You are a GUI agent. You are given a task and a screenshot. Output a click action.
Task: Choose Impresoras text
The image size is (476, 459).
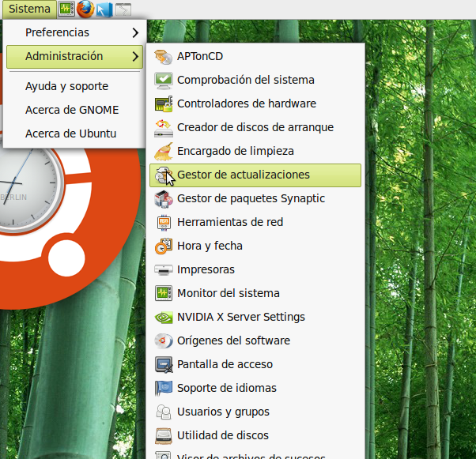[x=206, y=269]
